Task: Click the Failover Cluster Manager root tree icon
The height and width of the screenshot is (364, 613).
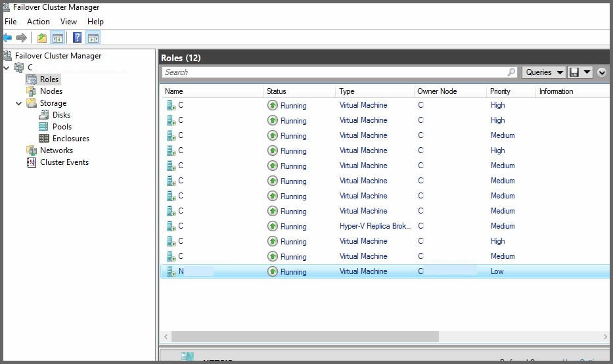Action: 7,55
